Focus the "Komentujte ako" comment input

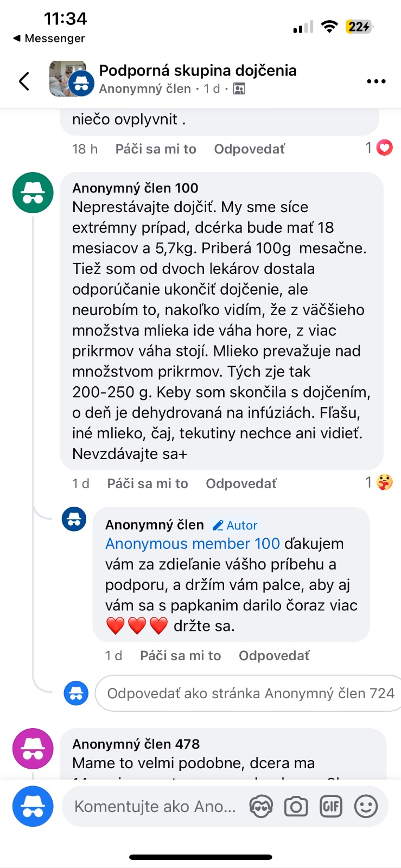coord(155,807)
